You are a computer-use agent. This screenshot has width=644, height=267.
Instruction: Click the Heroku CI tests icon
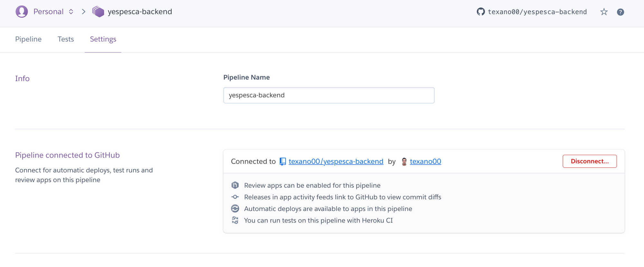coord(235,220)
